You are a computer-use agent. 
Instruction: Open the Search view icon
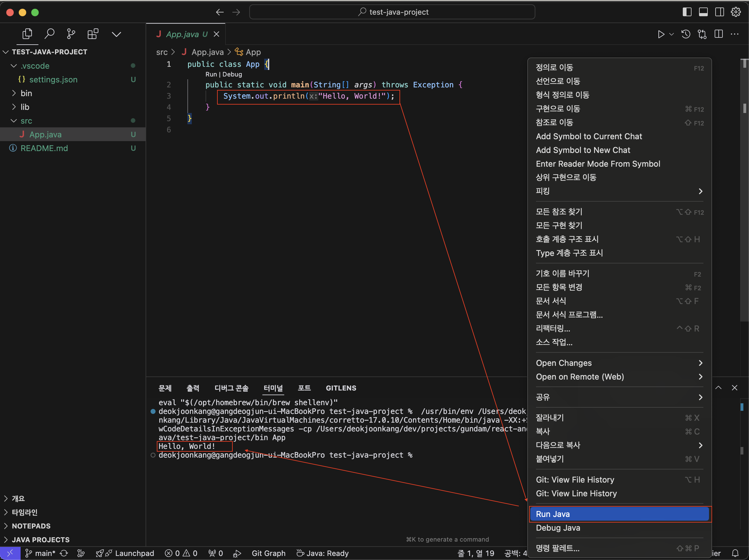click(x=49, y=34)
